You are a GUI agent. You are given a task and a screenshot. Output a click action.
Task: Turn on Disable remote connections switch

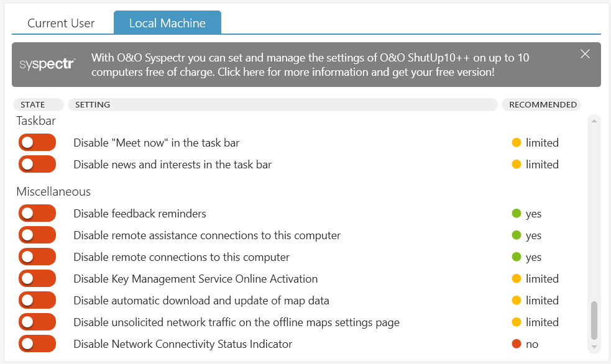pos(37,257)
